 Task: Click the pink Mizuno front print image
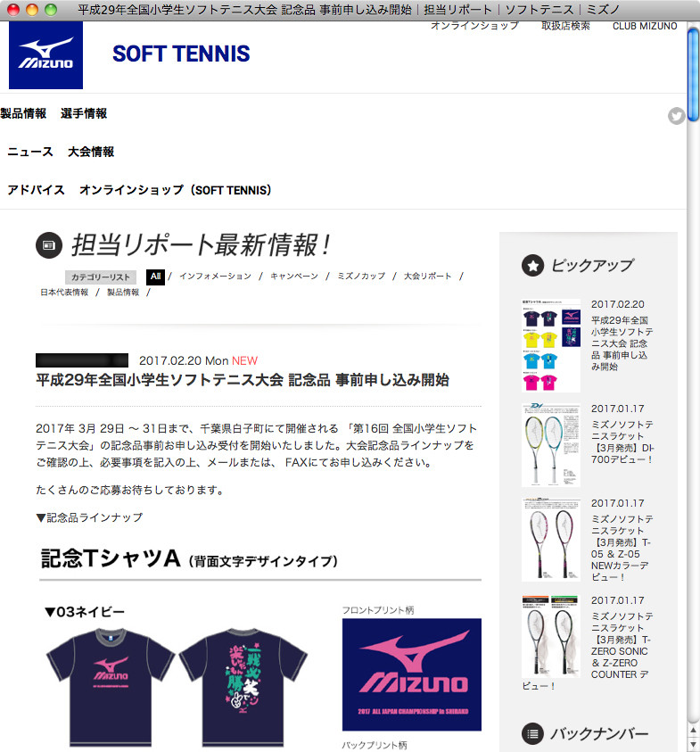tap(412, 674)
